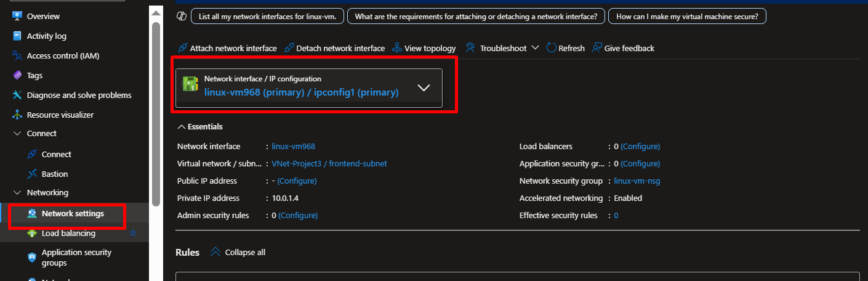The width and height of the screenshot is (868, 281).
Task: Click Collapse all next to Rules
Action: tap(238, 252)
